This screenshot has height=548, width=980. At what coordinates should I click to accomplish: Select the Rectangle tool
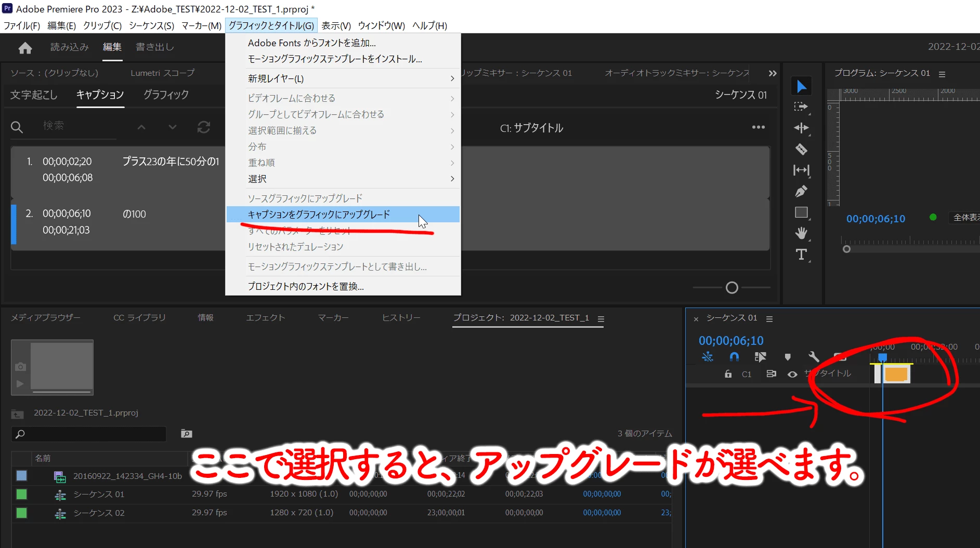pyautogui.click(x=801, y=212)
